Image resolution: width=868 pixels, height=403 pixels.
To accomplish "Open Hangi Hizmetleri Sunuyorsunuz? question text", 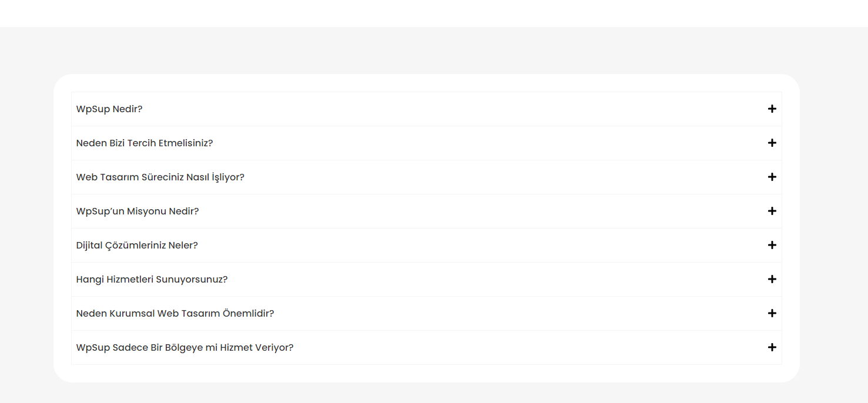I will [x=152, y=279].
